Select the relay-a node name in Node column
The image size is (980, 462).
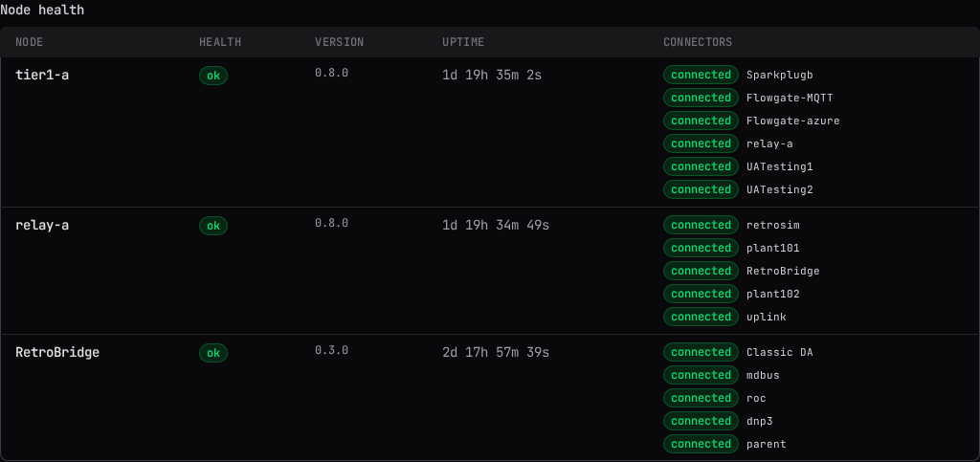(x=42, y=225)
